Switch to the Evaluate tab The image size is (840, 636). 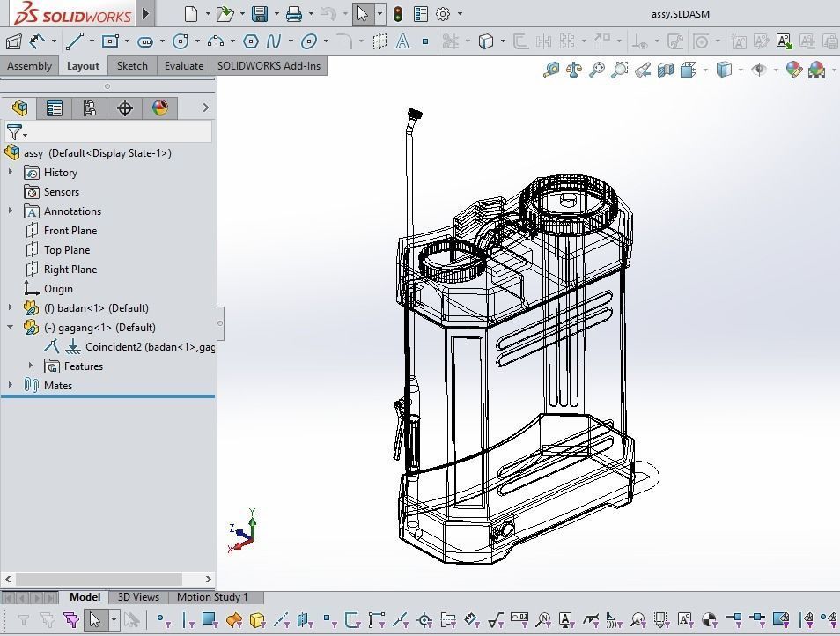(x=184, y=66)
